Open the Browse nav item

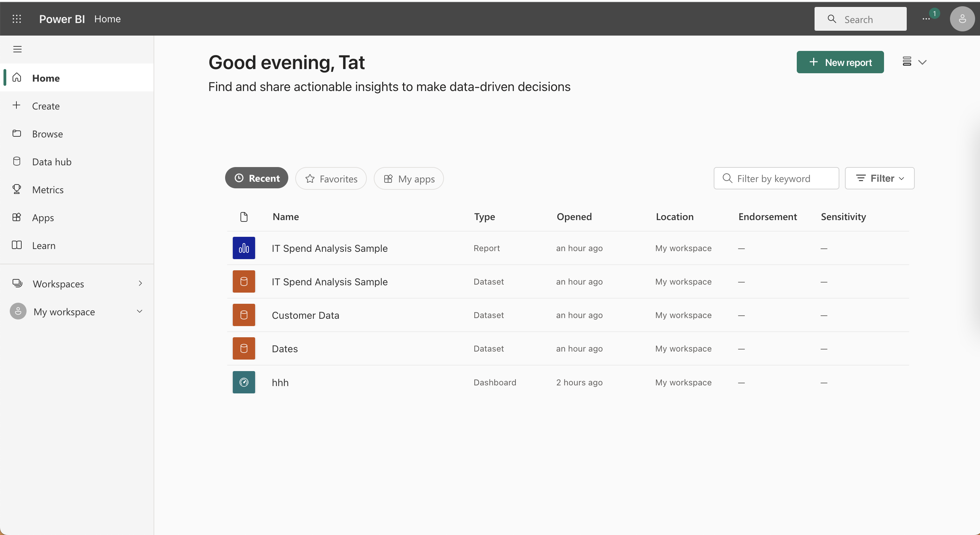tap(77, 134)
